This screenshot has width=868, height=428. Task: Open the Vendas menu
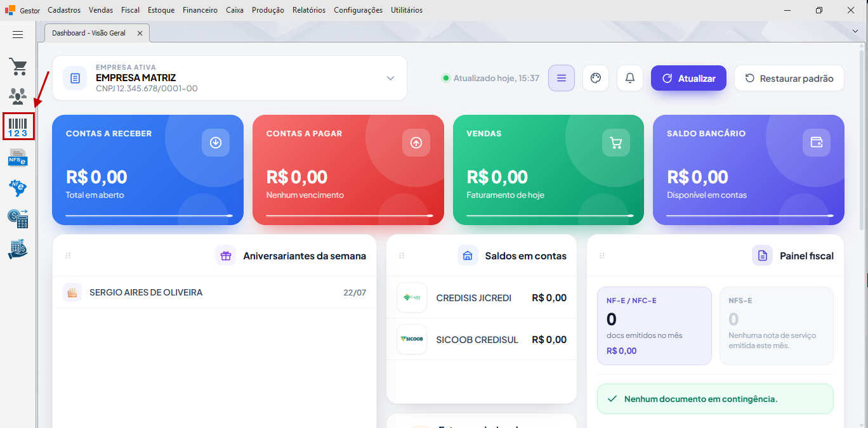click(x=101, y=10)
